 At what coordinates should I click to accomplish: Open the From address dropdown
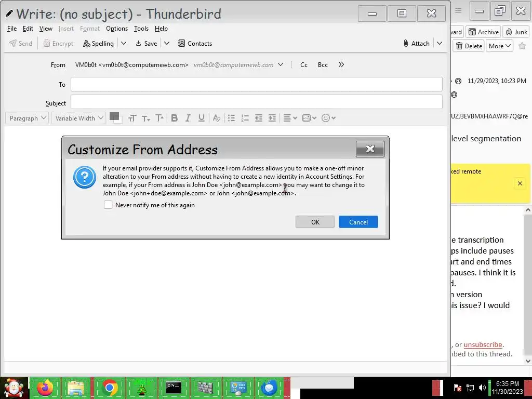point(281,64)
